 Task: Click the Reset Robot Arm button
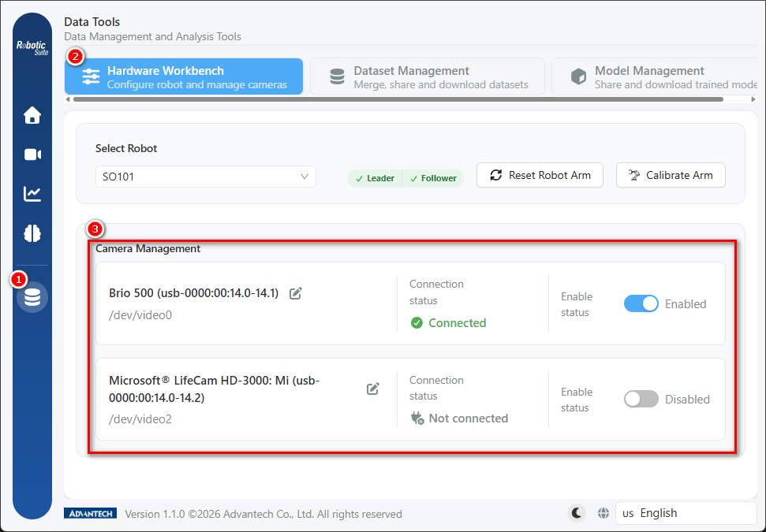[x=540, y=175]
